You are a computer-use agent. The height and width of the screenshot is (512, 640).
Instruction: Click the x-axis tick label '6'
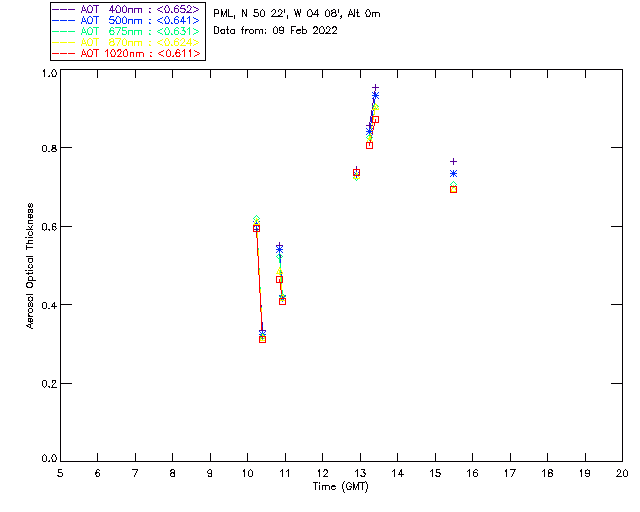tap(98, 473)
